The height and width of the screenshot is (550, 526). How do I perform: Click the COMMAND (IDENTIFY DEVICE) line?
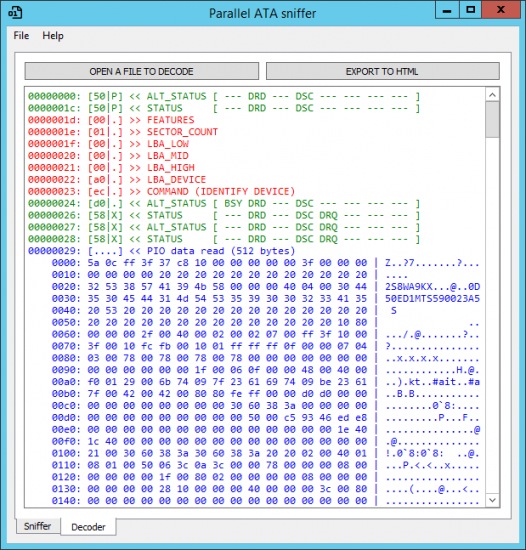tap(162, 192)
